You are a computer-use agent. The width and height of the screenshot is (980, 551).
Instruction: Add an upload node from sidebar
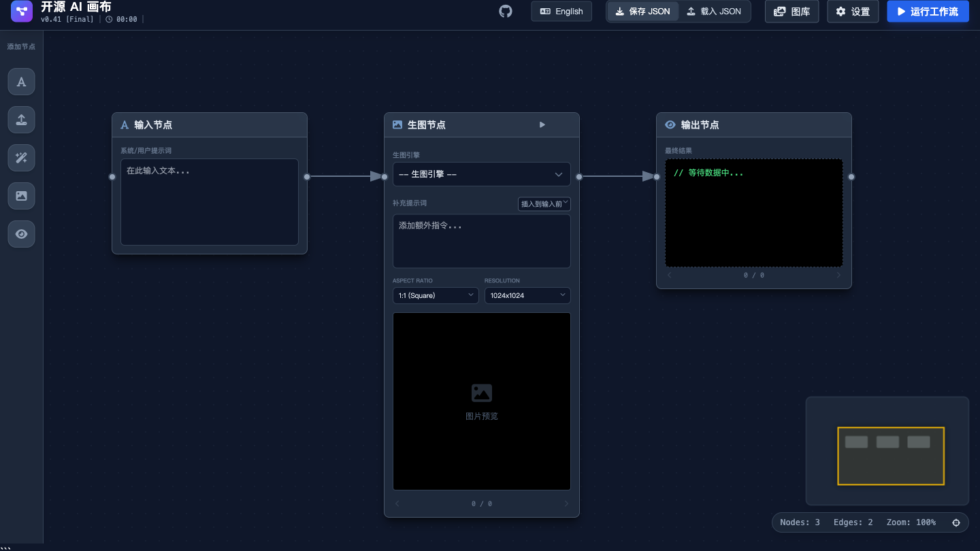point(21,120)
